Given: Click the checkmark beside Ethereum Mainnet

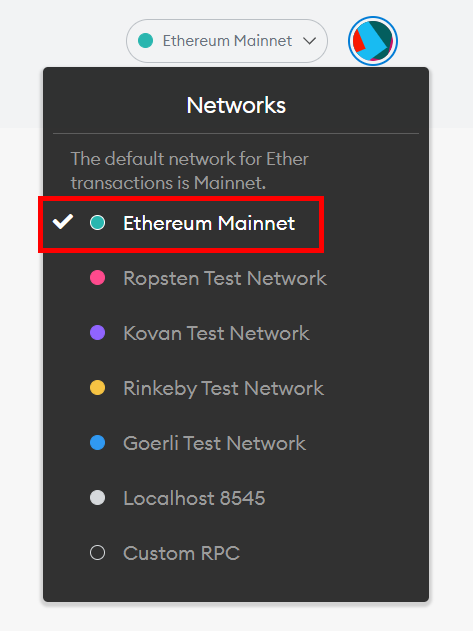Looking at the screenshot, I should pos(63,222).
